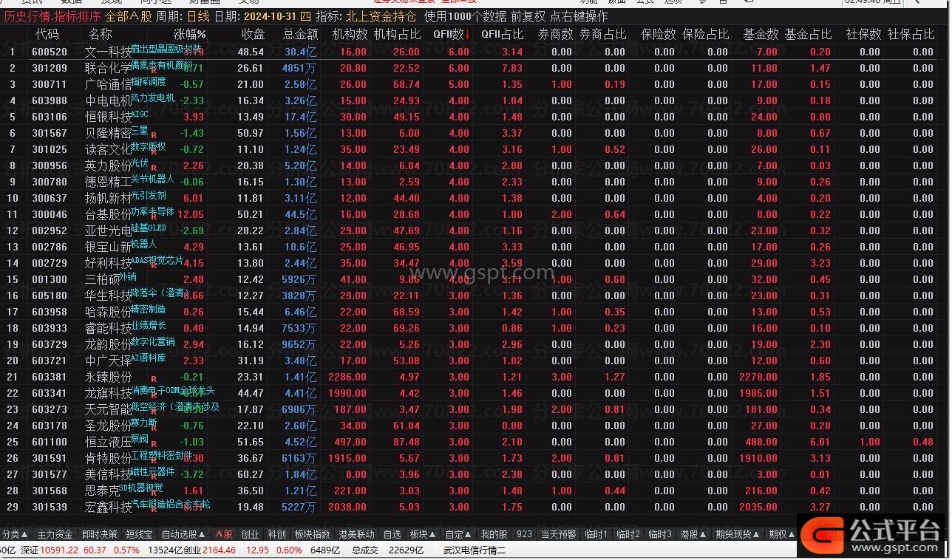This screenshot has width=952, height=560.
Task: Switch to the 自选 tab
Action: point(392,534)
